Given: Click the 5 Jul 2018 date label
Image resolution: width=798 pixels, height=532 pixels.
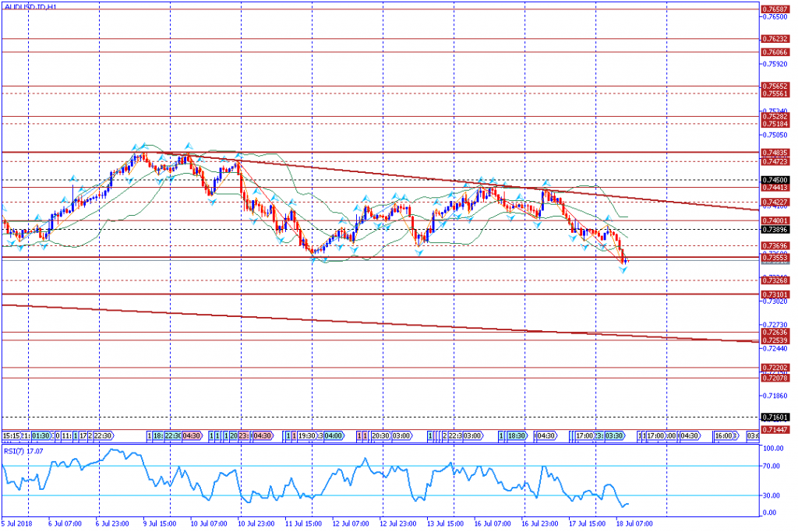Looking at the screenshot, I should pyautogui.click(x=17, y=523).
